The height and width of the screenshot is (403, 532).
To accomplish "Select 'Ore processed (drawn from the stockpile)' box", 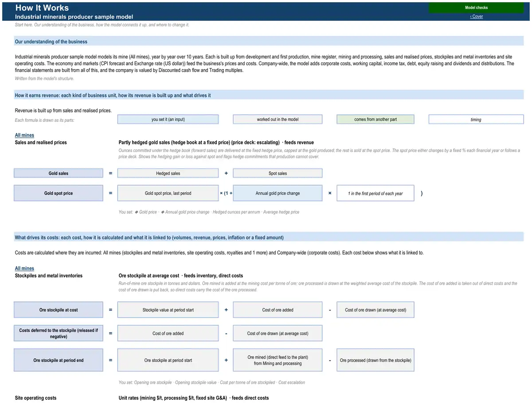I will [376, 360].
